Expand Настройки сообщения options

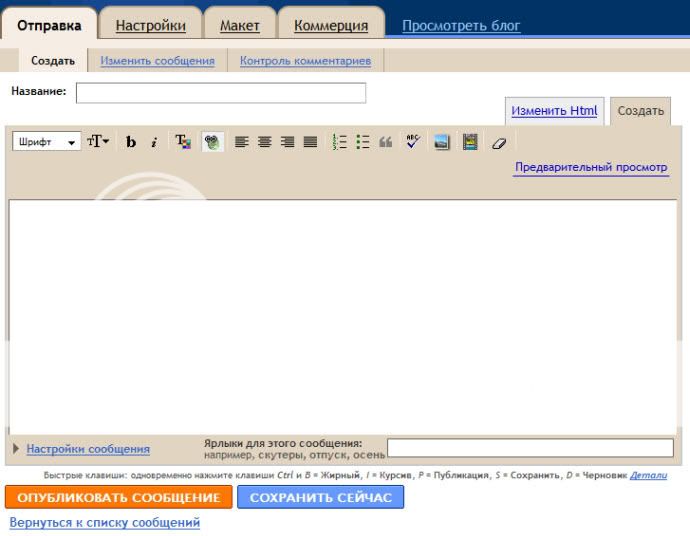pos(87,449)
